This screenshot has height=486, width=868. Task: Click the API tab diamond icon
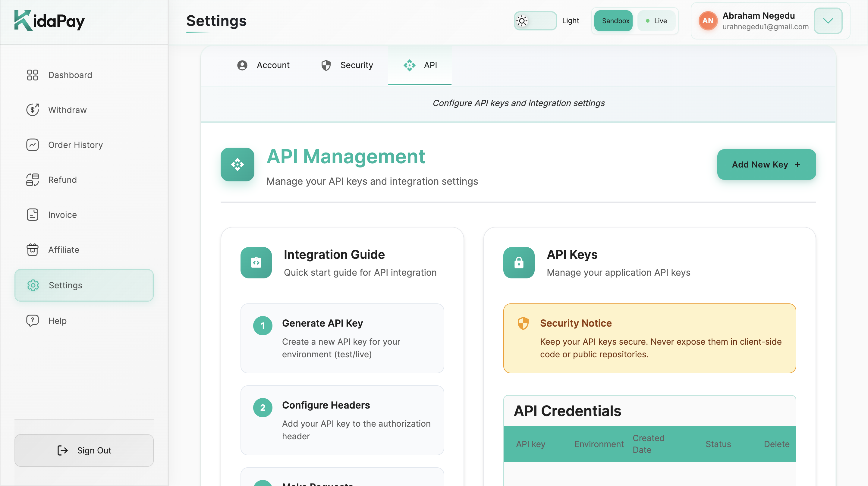coord(409,65)
